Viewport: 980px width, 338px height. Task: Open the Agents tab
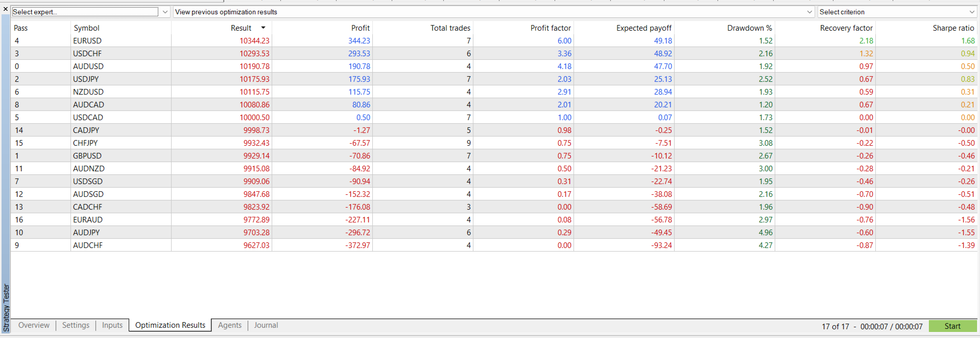tap(230, 325)
